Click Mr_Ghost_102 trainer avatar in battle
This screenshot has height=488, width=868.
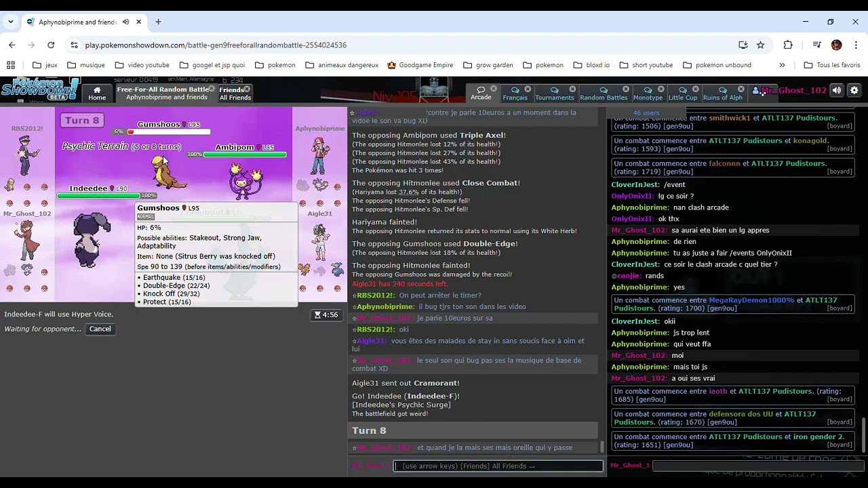coord(27,241)
